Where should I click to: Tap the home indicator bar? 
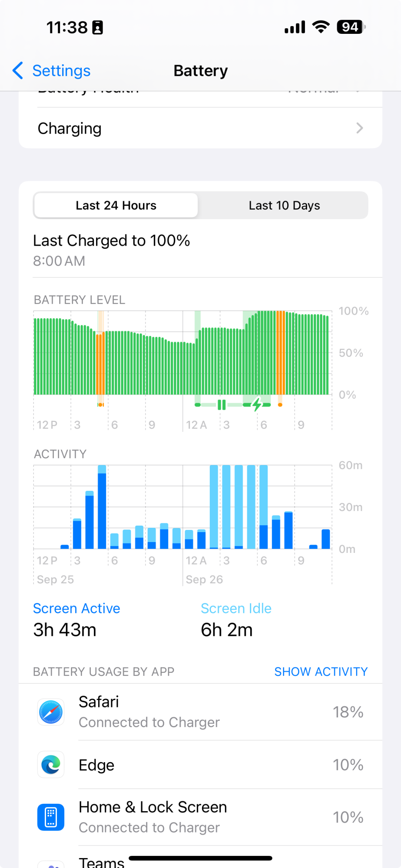200,858
